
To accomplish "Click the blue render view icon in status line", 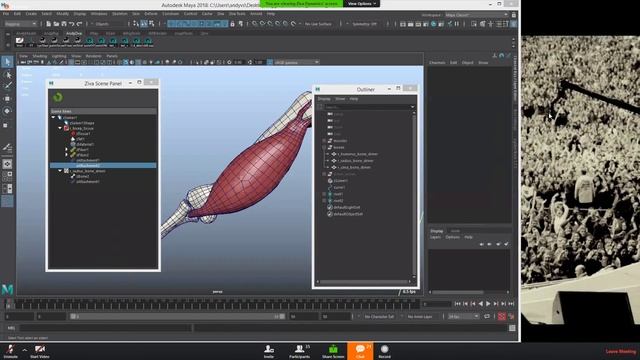I will pyautogui.click(x=433, y=24).
